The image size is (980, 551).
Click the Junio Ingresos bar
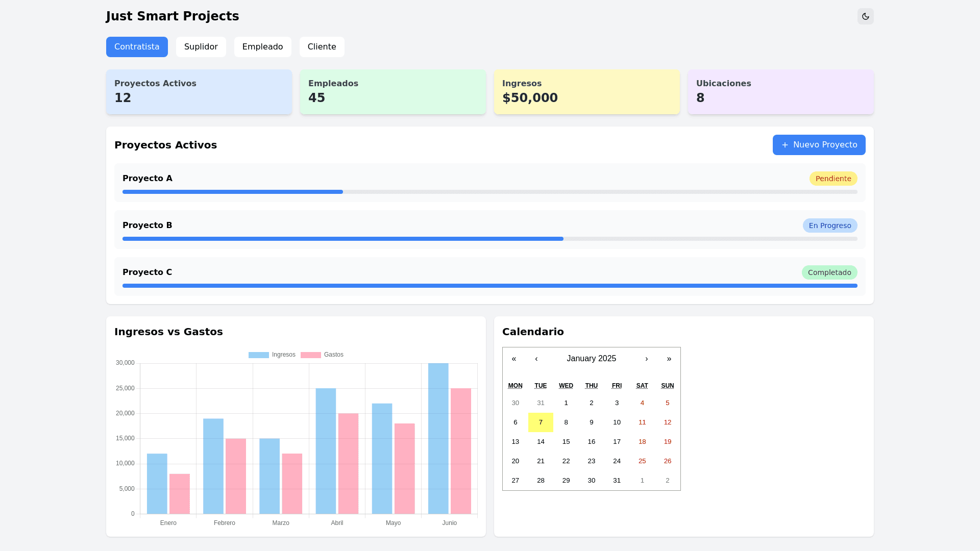point(438,439)
